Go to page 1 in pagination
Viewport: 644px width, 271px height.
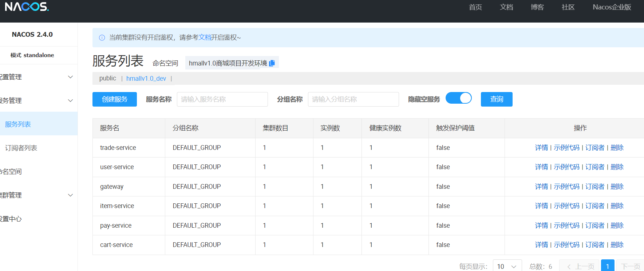(x=608, y=266)
